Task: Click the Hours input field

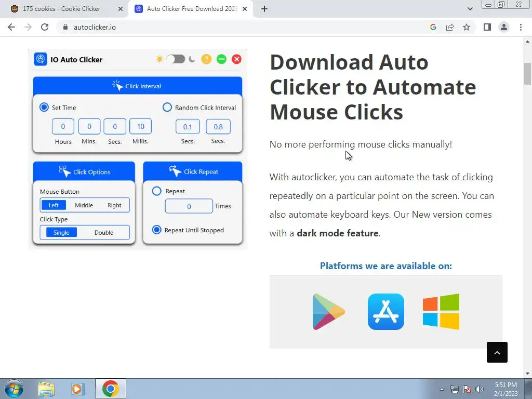Action: pyautogui.click(x=63, y=127)
